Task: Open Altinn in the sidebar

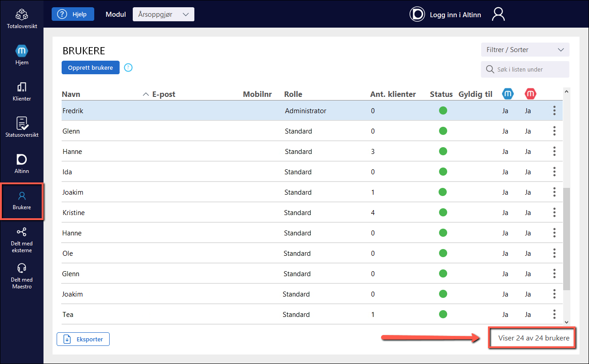Action: 22,164
